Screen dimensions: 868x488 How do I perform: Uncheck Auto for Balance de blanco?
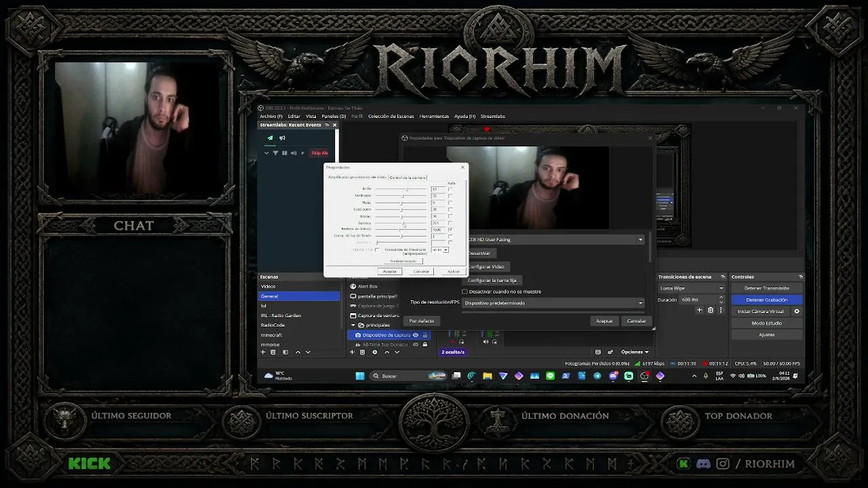pos(450,230)
